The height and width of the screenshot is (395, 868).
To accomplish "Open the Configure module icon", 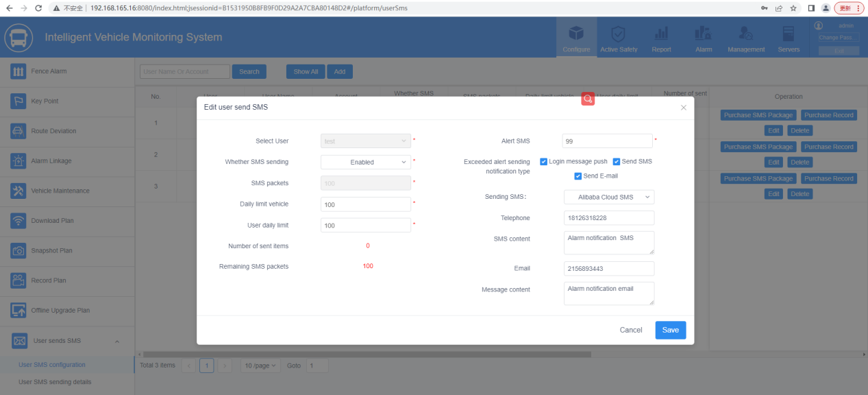I will click(576, 34).
